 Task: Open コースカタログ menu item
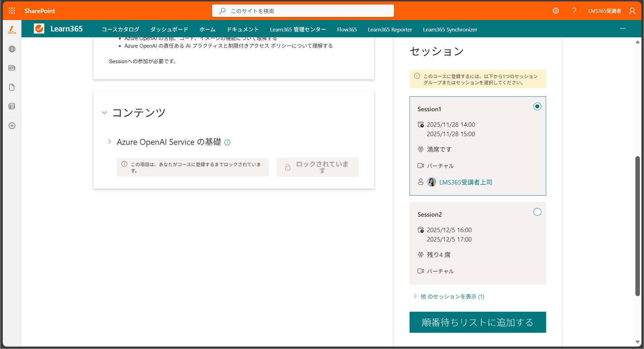[120, 29]
